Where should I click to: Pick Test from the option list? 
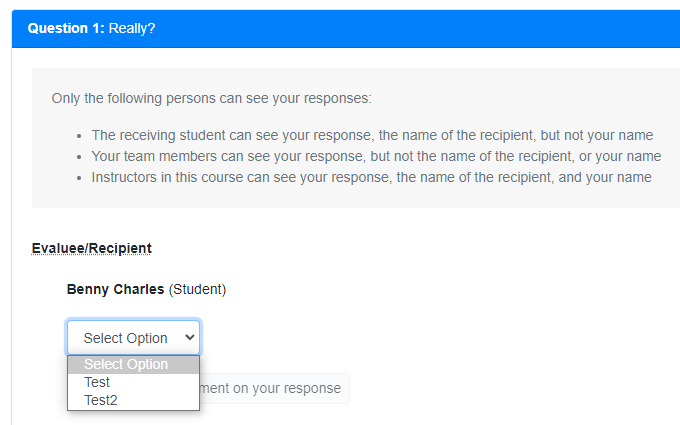point(97,382)
